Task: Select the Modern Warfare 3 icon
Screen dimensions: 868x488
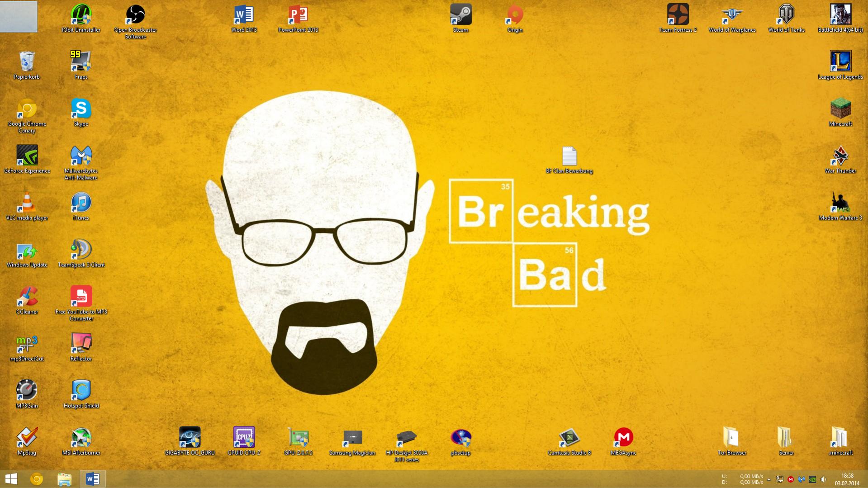Action: [840, 207]
